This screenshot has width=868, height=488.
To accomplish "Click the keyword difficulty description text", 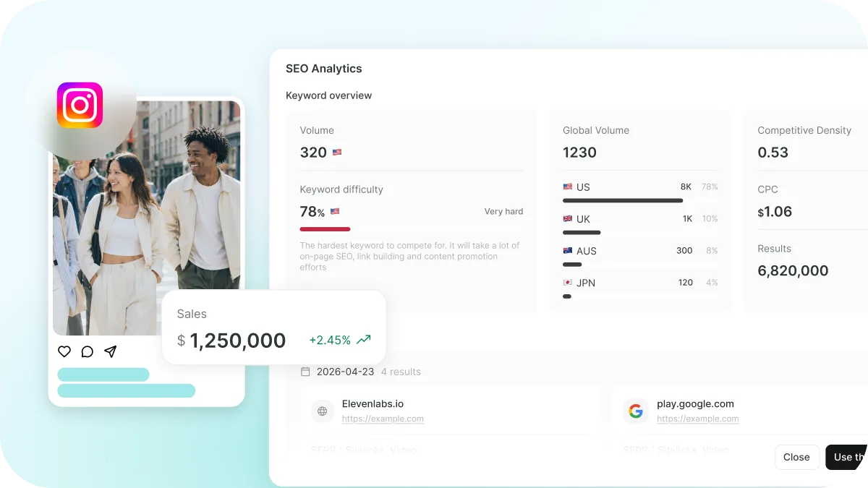I will (410, 257).
